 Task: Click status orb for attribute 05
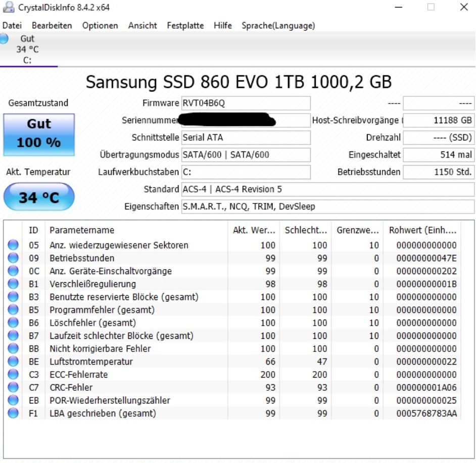(x=13, y=245)
